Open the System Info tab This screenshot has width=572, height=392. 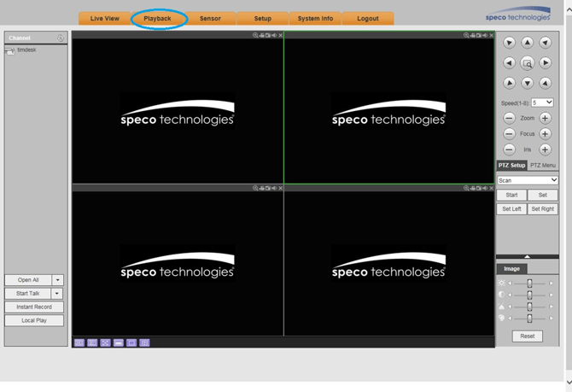pos(315,18)
